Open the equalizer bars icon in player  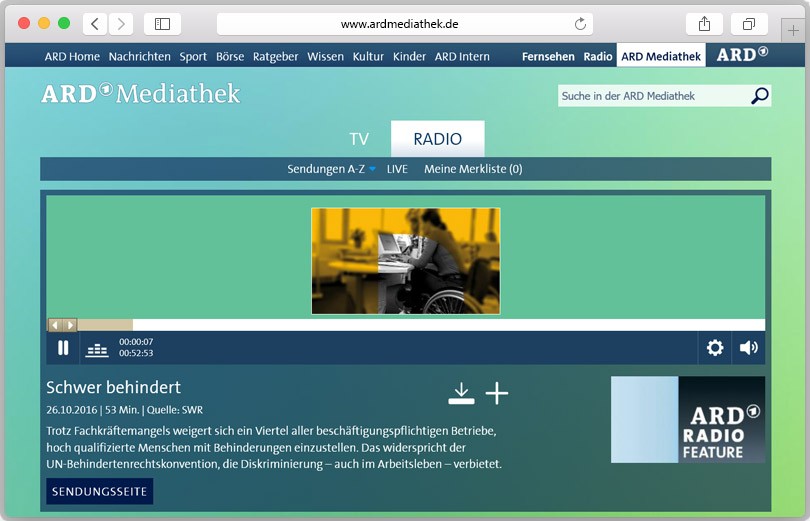click(x=97, y=350)
